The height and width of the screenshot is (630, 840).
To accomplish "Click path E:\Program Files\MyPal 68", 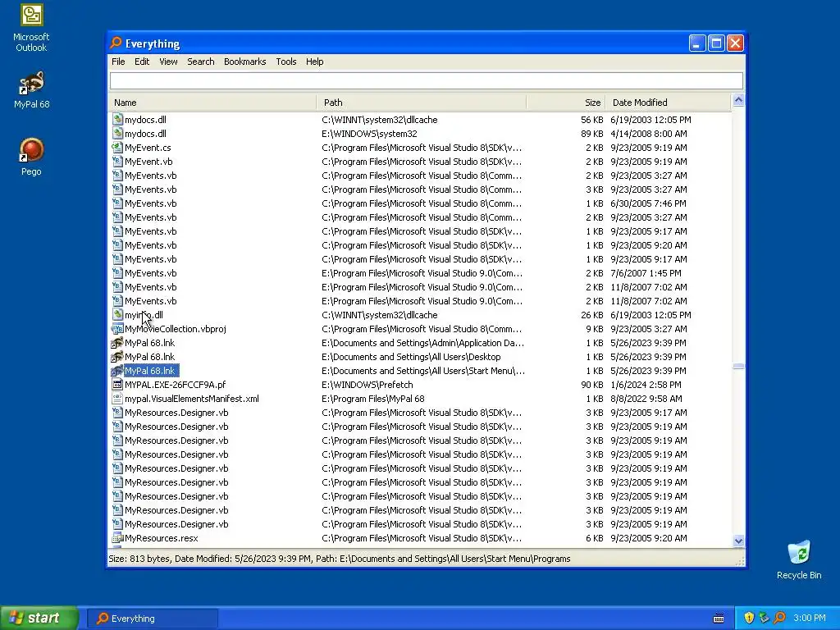I will click(x=373, y=398).
